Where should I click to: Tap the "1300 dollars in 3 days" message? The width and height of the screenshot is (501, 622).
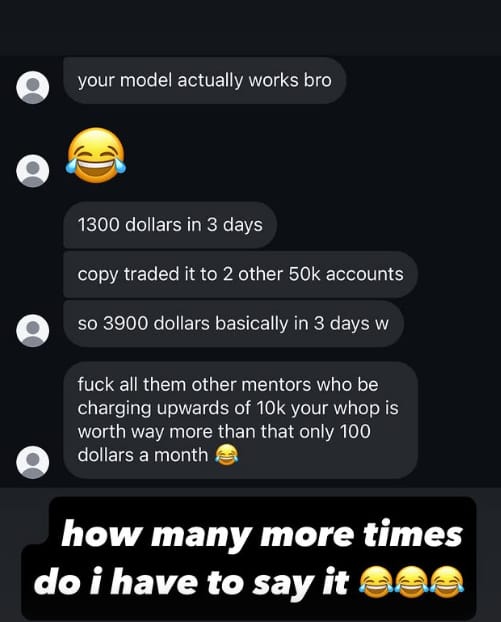pos(170,225)
